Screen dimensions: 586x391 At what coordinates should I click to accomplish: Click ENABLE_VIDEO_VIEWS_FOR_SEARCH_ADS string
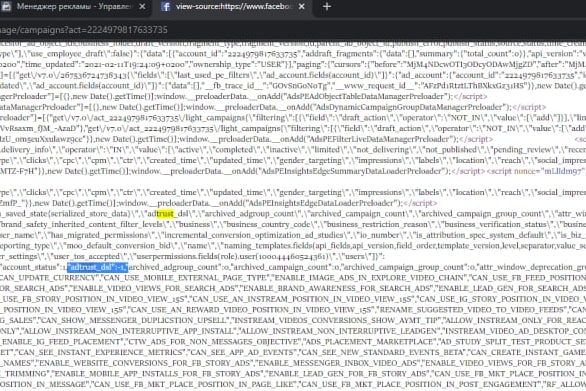pyautogui.click(x=153, y=289)
